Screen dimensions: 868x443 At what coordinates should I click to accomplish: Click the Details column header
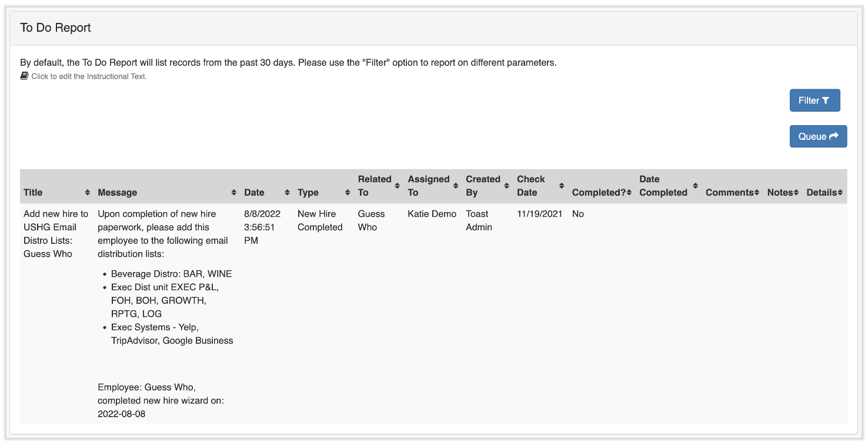click(822, 193)
